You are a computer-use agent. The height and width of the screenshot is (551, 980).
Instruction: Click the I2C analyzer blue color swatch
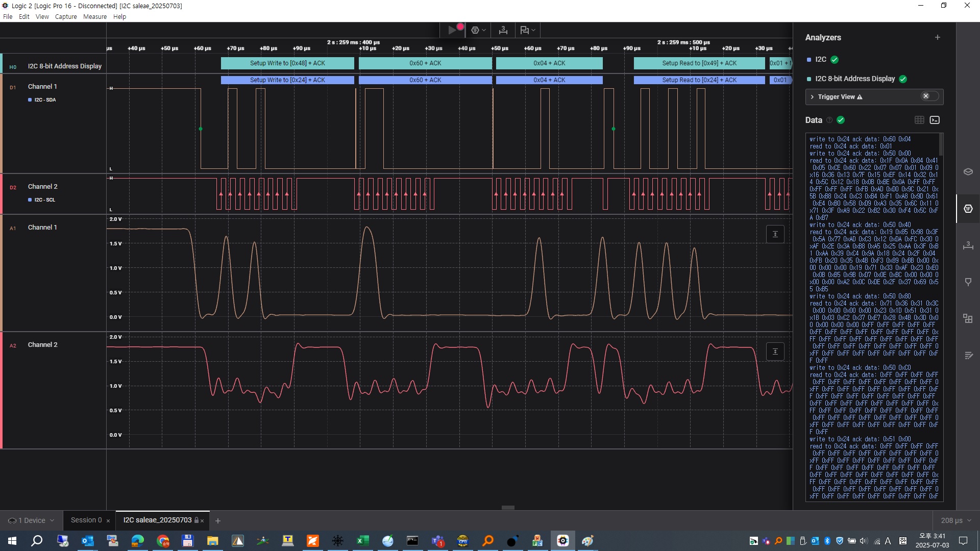click(808, 60)
